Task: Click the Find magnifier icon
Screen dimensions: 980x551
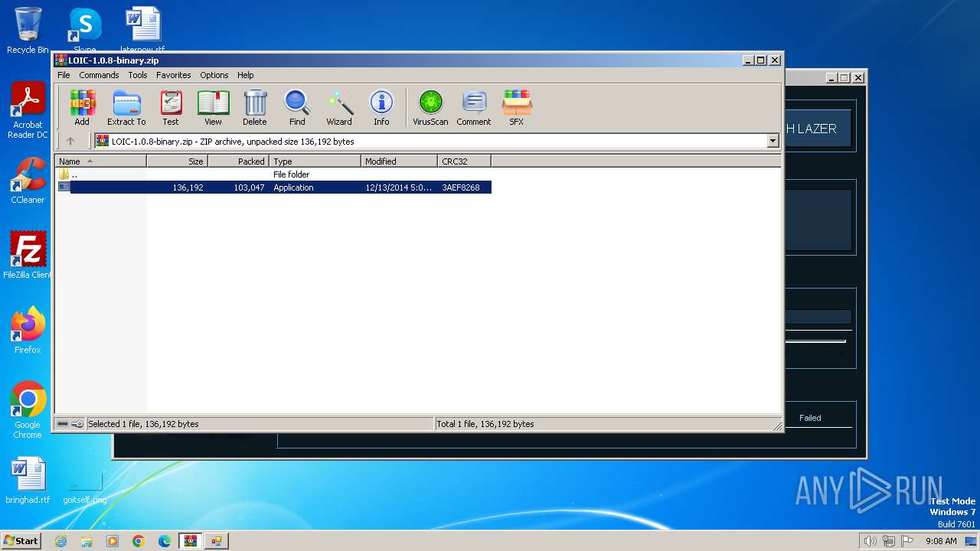Action: [297, 108]
